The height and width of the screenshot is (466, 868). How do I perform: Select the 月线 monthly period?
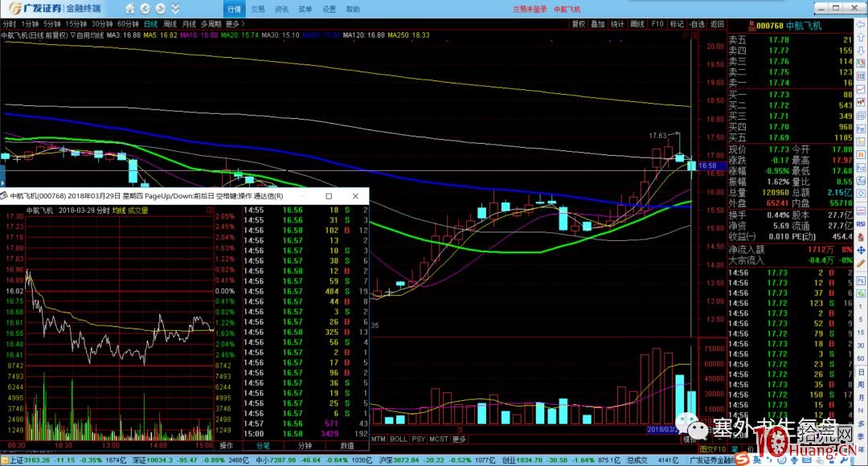pyautogui.click(x=189, y=24)
